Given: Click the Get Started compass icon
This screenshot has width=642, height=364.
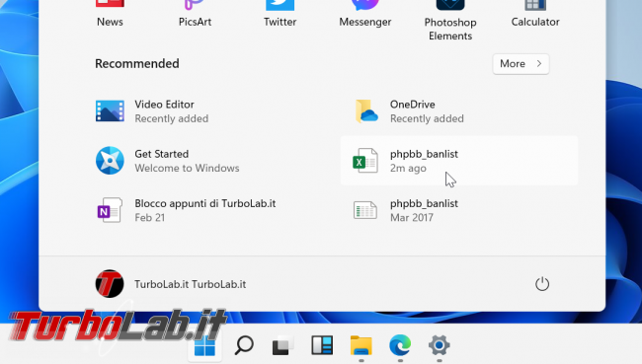Looking at the screenshot, I should pos(110,161).
